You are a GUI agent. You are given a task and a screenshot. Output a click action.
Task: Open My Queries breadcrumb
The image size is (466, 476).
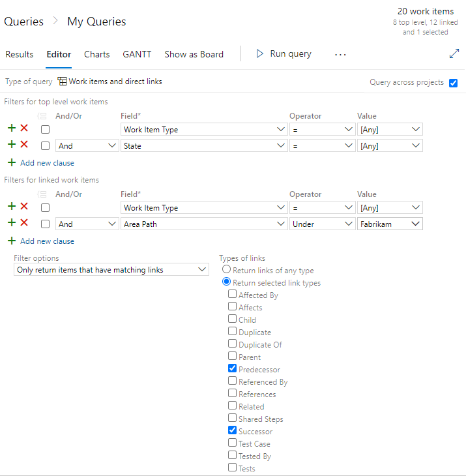click(x=96, y=22)
